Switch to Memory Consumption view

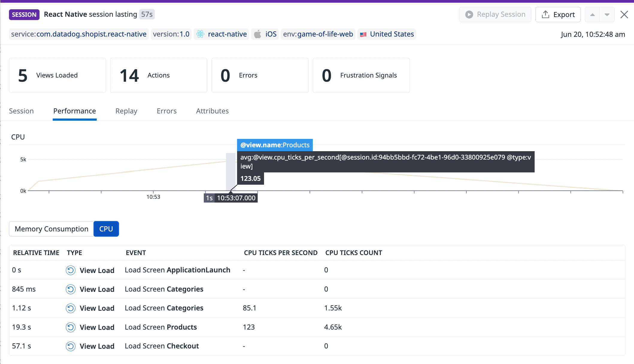point(51,229)
